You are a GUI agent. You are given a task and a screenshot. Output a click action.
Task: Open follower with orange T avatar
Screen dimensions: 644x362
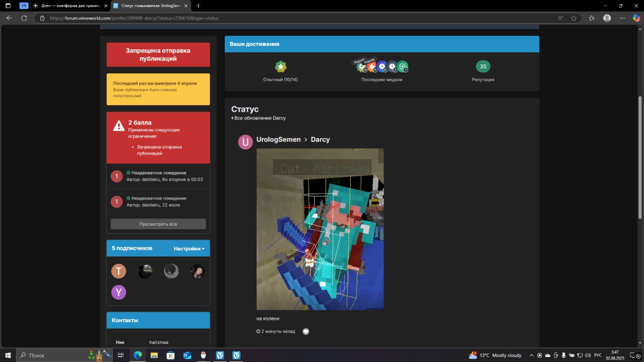tap(119, 271)
